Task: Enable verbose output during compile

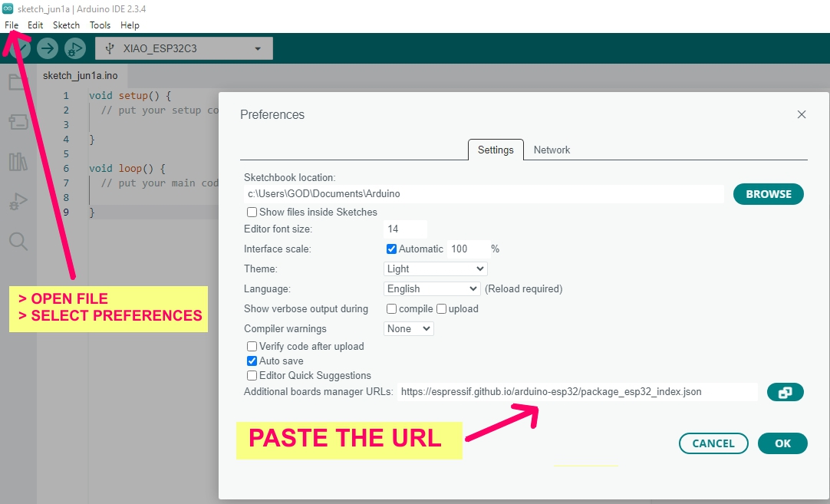Action: [392, 308]
